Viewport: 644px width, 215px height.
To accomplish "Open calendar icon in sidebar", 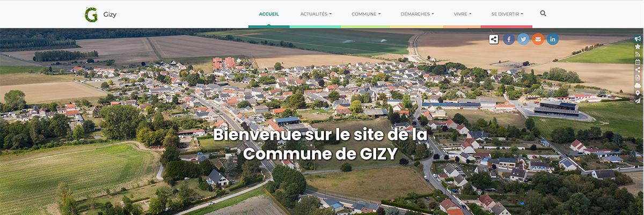I will coord(638,62).
